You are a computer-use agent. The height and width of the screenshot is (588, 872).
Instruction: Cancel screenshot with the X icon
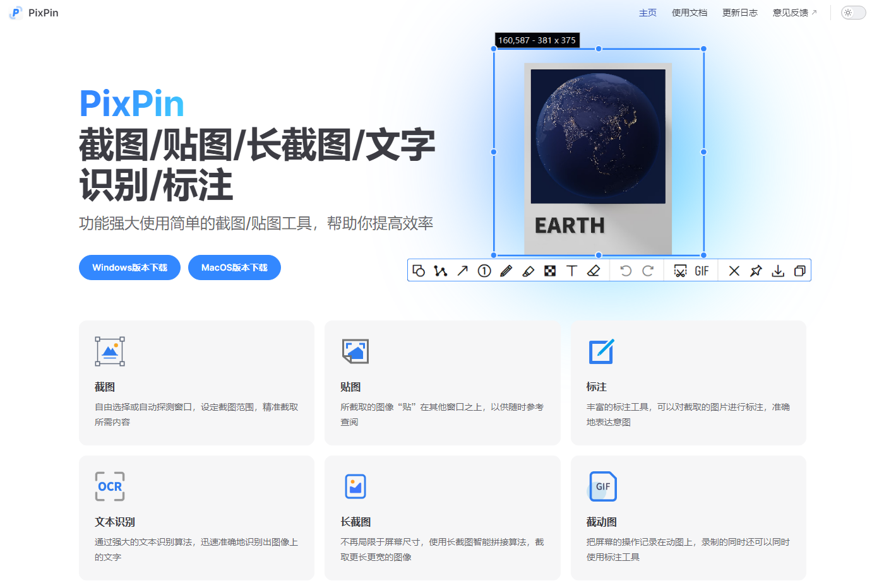[734, 271]
